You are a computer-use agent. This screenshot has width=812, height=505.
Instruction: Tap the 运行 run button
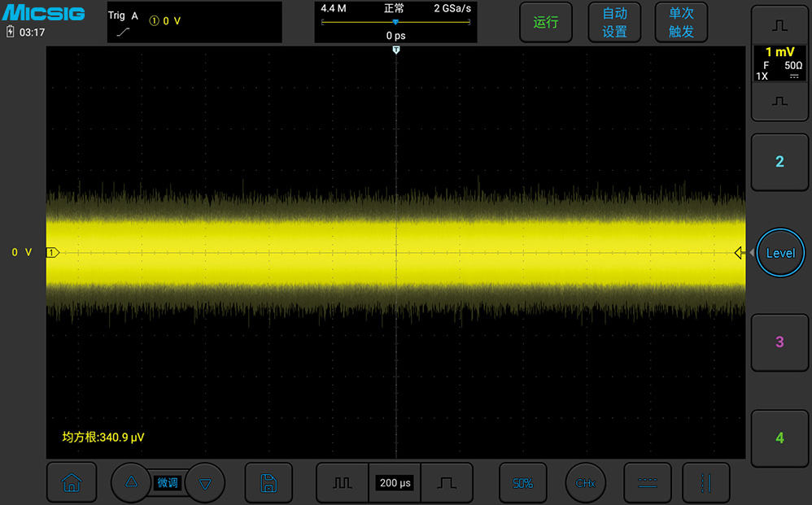coord(546,22)
